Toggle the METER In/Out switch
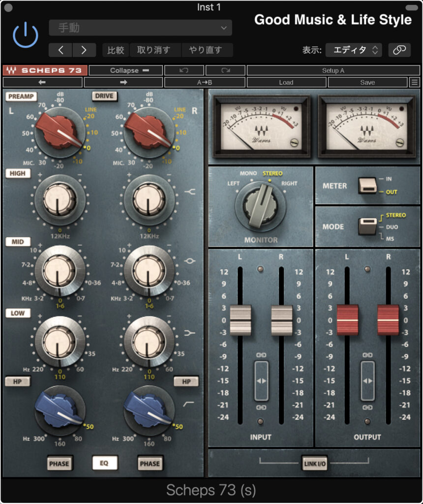 click(x=367, y=186)
